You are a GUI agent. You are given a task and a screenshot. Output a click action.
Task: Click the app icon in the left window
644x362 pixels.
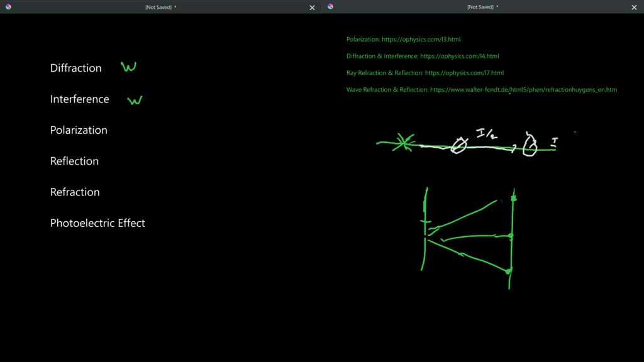tap(8, 7)
